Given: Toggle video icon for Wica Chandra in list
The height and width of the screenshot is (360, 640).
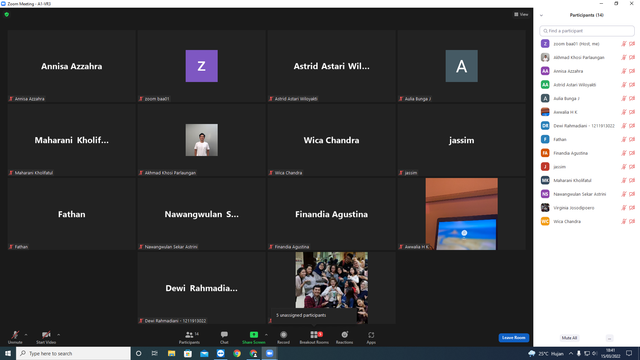Looking at the screenshot, I should point(632,221).
